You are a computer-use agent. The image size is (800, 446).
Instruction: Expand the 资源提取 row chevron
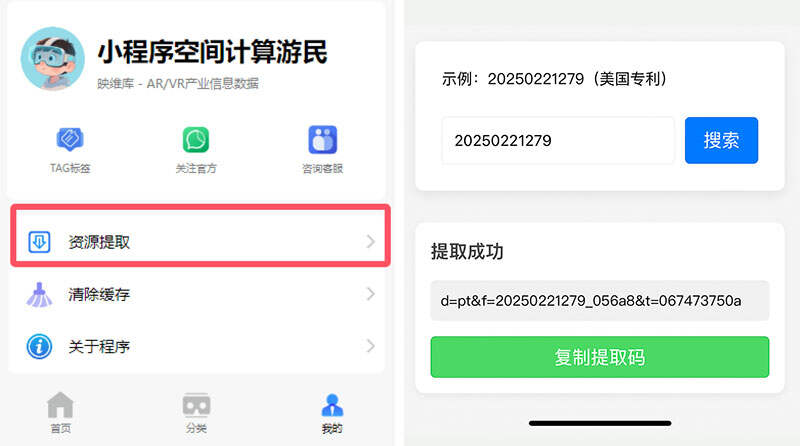pyautogui.click(x=370, y=241)
